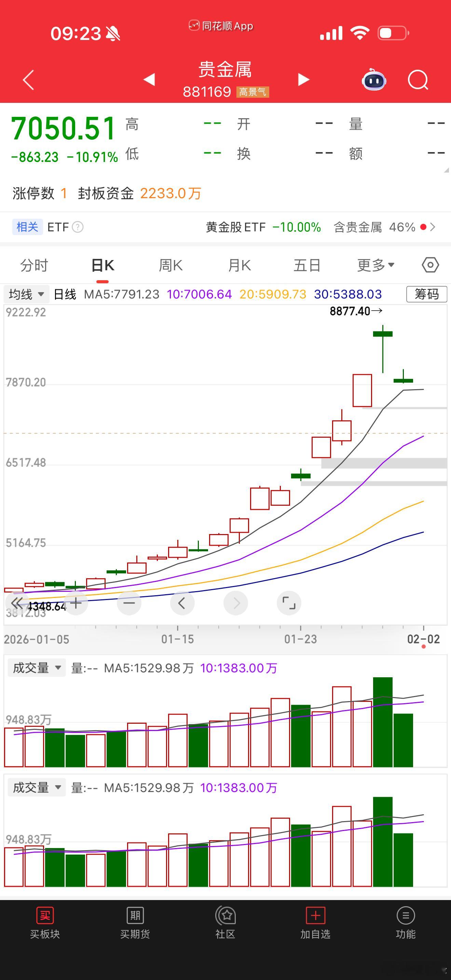Tap the -10.91% change percentage
Screen dimensions: 451x980
[x=92, y=157]
